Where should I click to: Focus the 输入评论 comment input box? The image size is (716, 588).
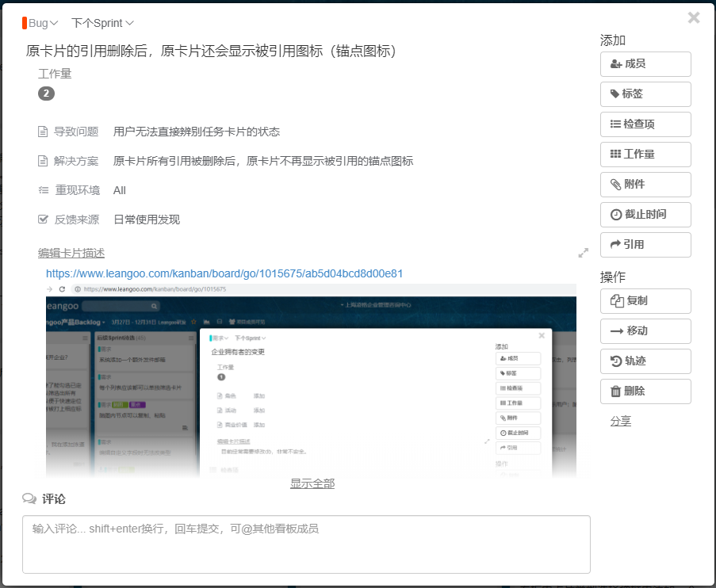point(306,544)
